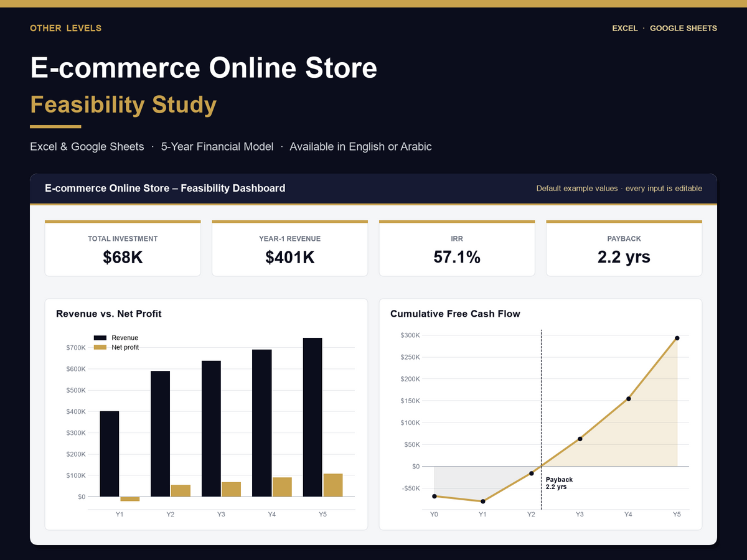
Task: Click the Y5 cash flow data point
Action: coord(677,338)
